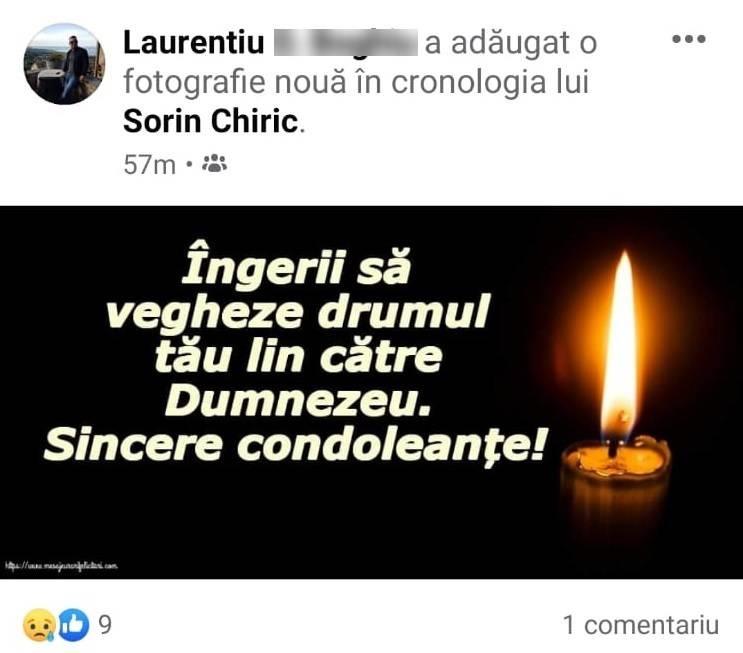Image resolution: width=743 pixels, height=653 pixels.
Task: Open the condolence photo in full view
Action: (x=372, y=392)
